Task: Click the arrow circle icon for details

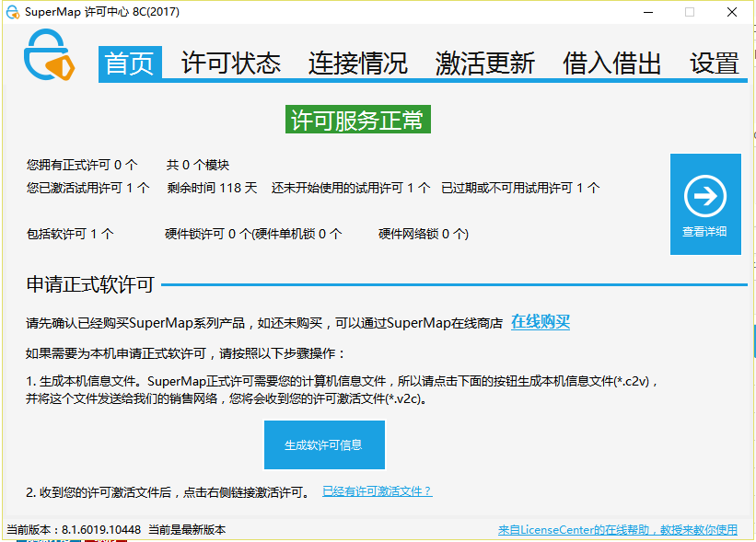Action: click(704, 196)
